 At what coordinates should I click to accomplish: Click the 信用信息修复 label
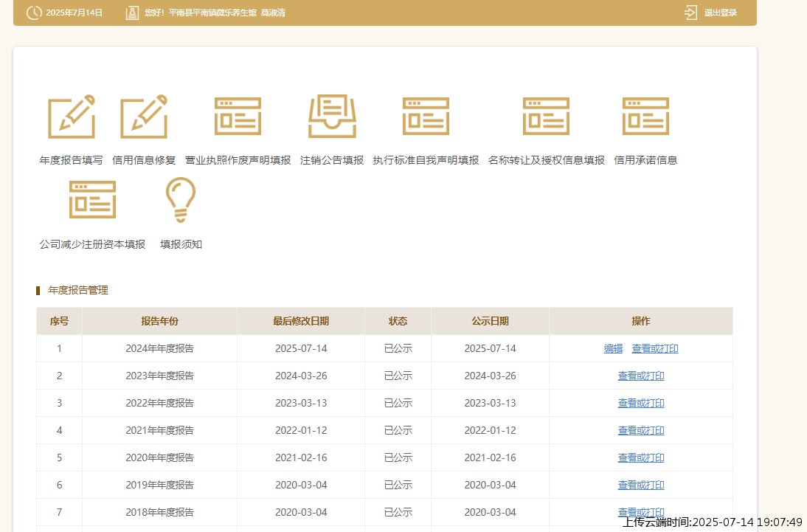(x=144, y=160)
